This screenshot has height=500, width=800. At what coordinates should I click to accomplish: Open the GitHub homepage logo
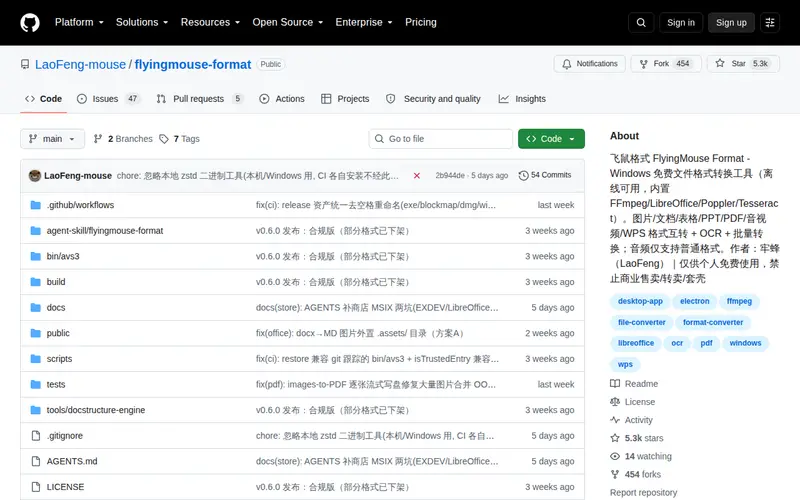coord(30,22)
